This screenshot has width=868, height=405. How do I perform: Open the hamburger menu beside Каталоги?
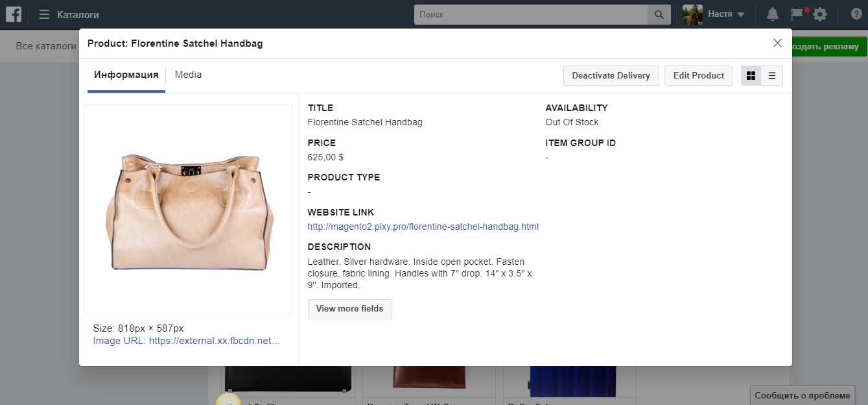click(x=44, y=14)
